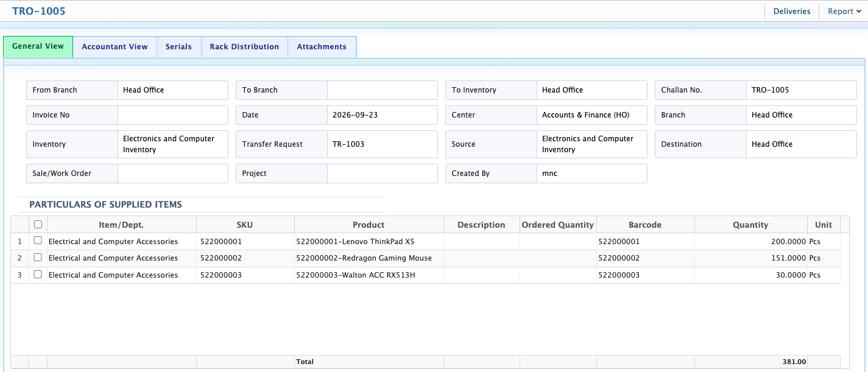Open the Accountant View tab

115,47
